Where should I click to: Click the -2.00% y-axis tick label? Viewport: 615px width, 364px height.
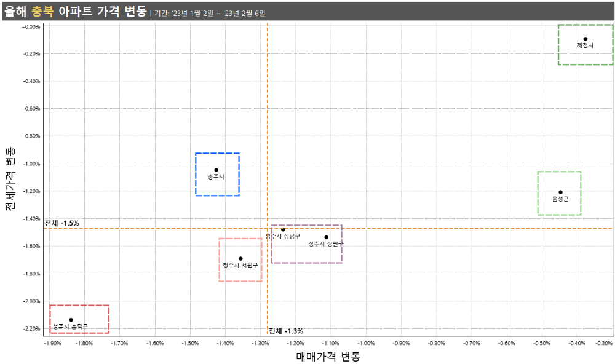31,301
